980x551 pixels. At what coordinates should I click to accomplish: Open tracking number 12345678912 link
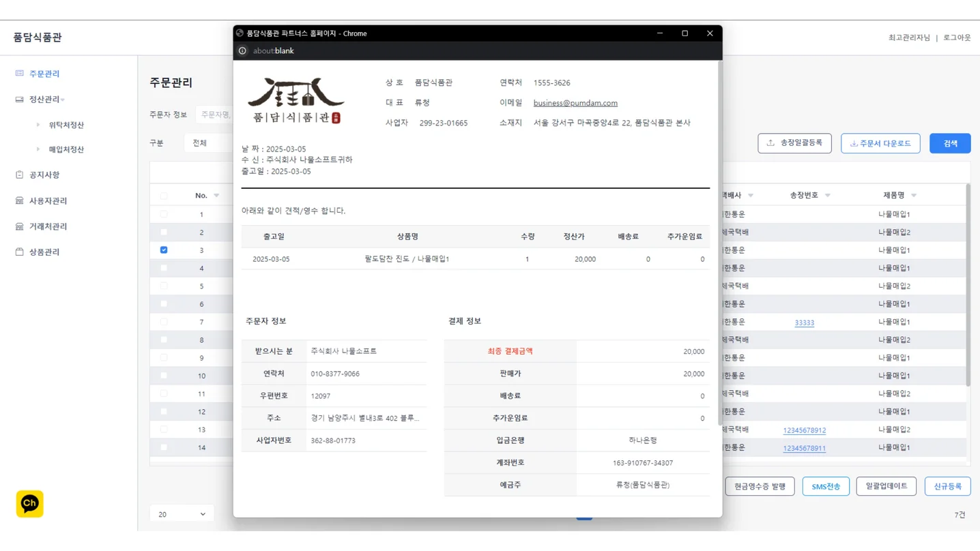pos(804,430)
